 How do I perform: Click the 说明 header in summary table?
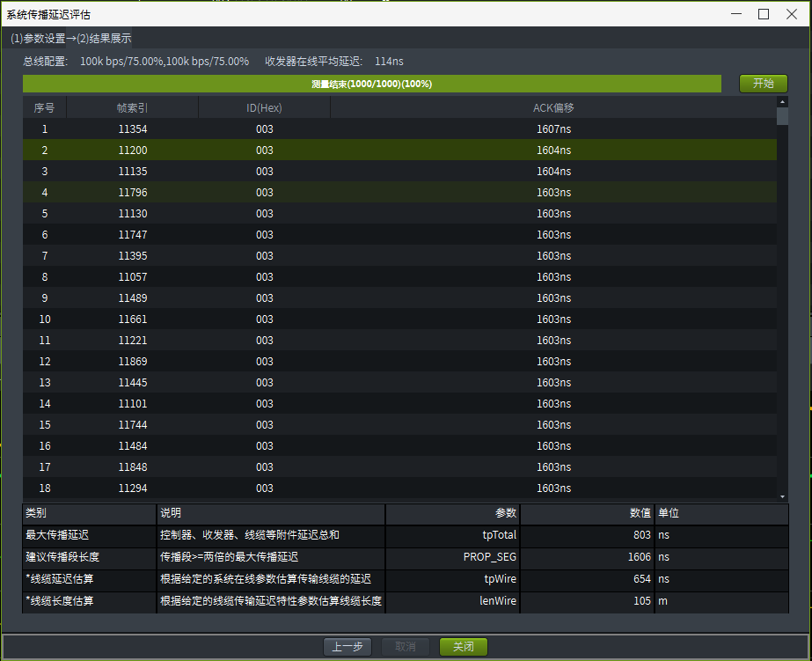[271, 513]
